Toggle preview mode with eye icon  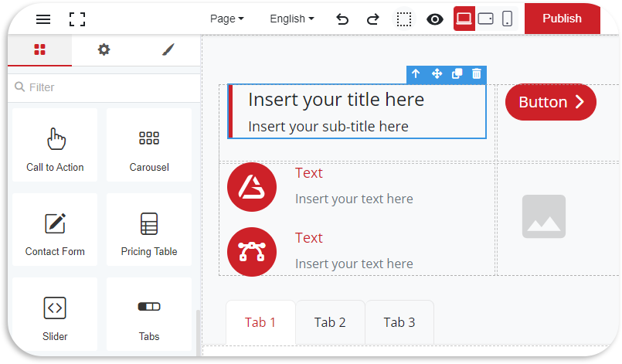click(435, 19)
